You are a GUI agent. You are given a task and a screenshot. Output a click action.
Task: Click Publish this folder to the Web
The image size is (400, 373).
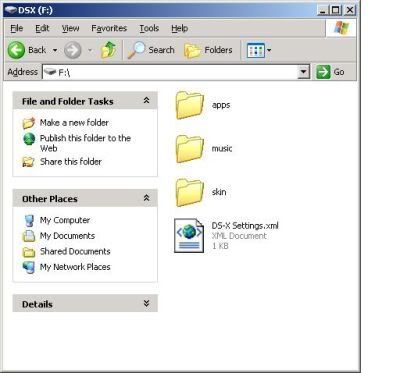pyautogui.click(x=85, y=143)
